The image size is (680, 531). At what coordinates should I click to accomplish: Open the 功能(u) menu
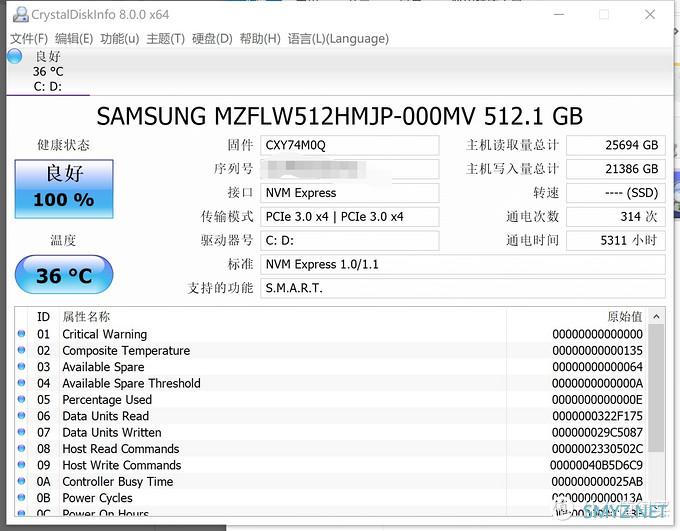point(120,39)
